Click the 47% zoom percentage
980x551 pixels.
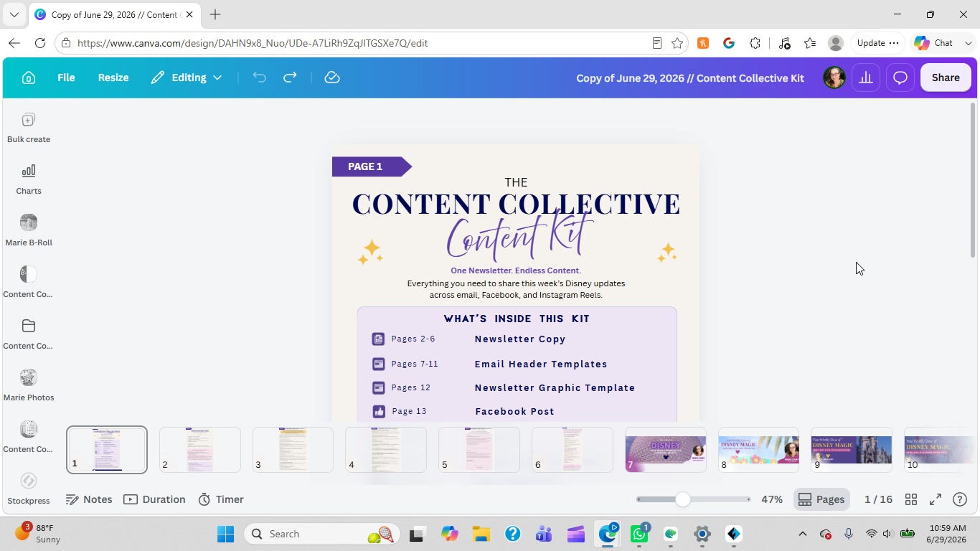[x=772, y=499]
